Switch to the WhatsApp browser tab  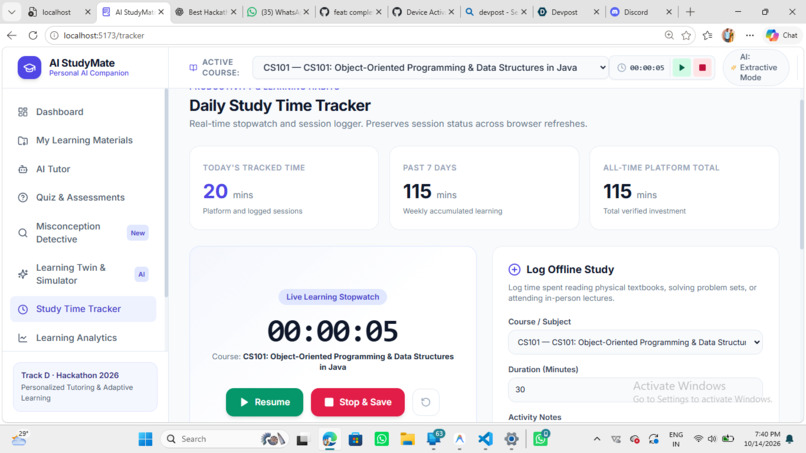[278, 12]
